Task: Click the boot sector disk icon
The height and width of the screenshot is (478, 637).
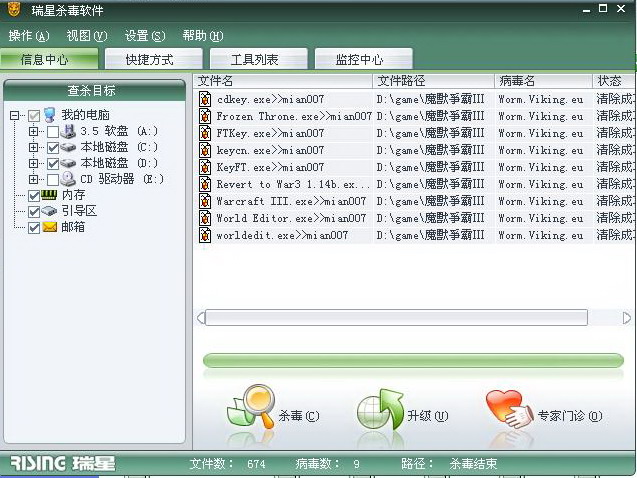Action: [49, 211]
